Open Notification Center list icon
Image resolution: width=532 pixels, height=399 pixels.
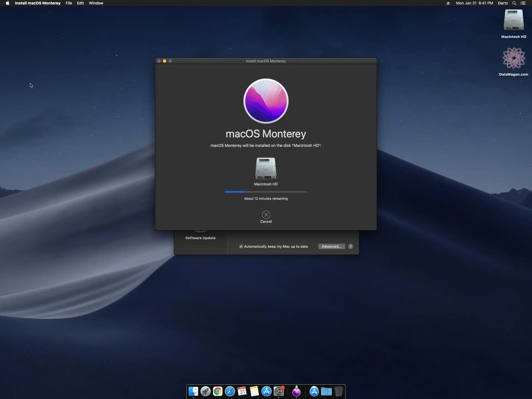click(523, 3)
